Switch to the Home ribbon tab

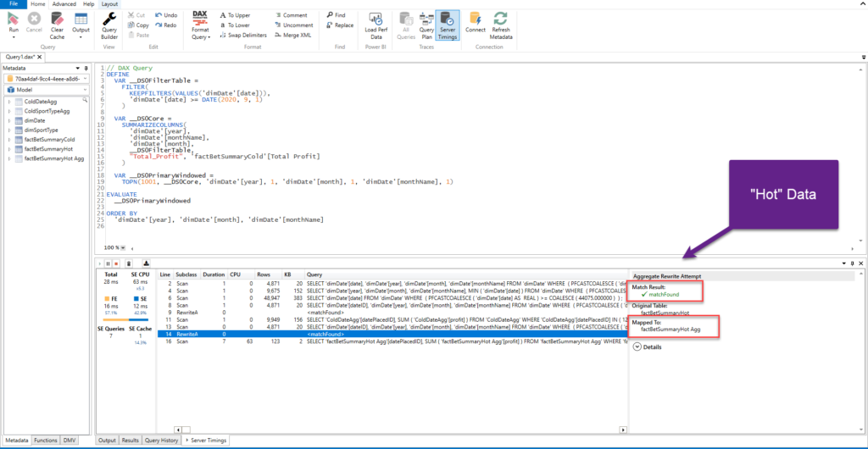click(37, 4)
